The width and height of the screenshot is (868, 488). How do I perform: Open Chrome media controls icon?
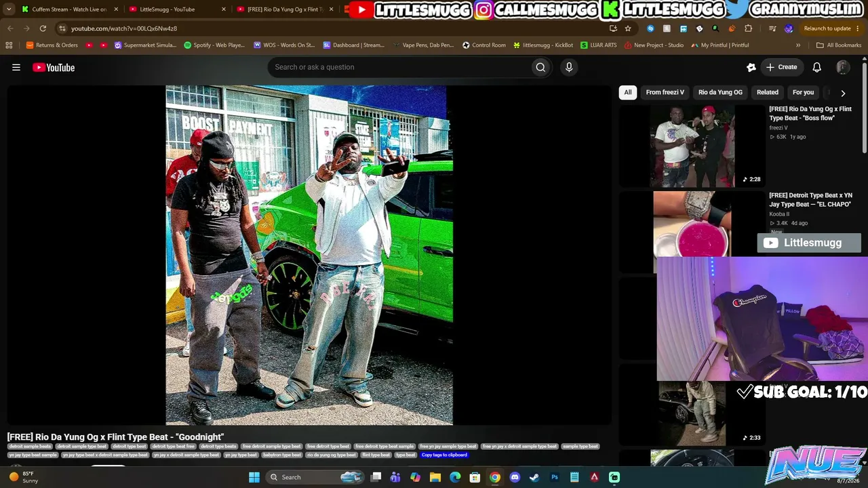tap(772, 28)
